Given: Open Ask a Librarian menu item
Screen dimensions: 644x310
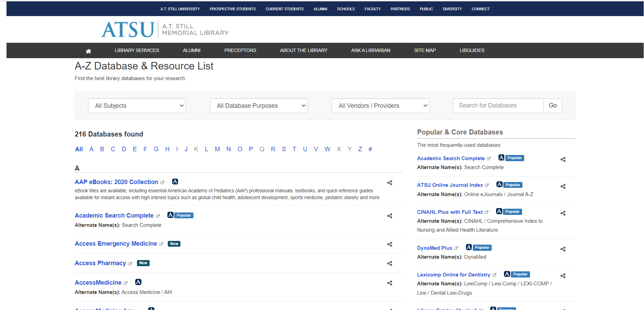Looking at the screenshot, I should coord(371,50).
